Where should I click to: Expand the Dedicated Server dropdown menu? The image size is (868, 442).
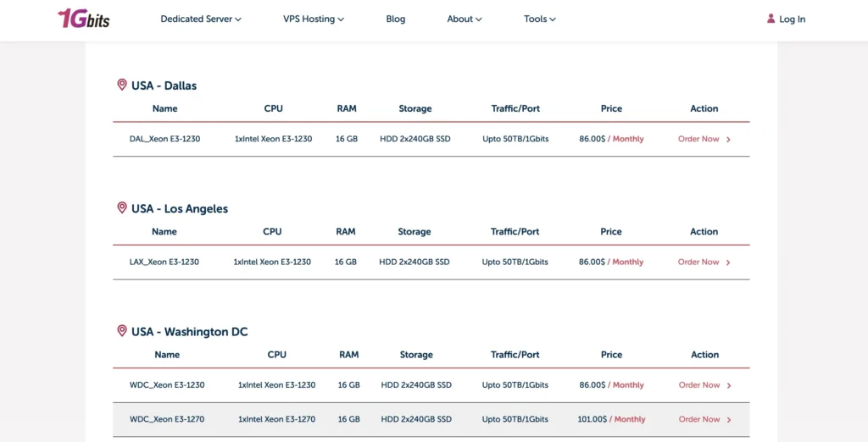point(201,19)
